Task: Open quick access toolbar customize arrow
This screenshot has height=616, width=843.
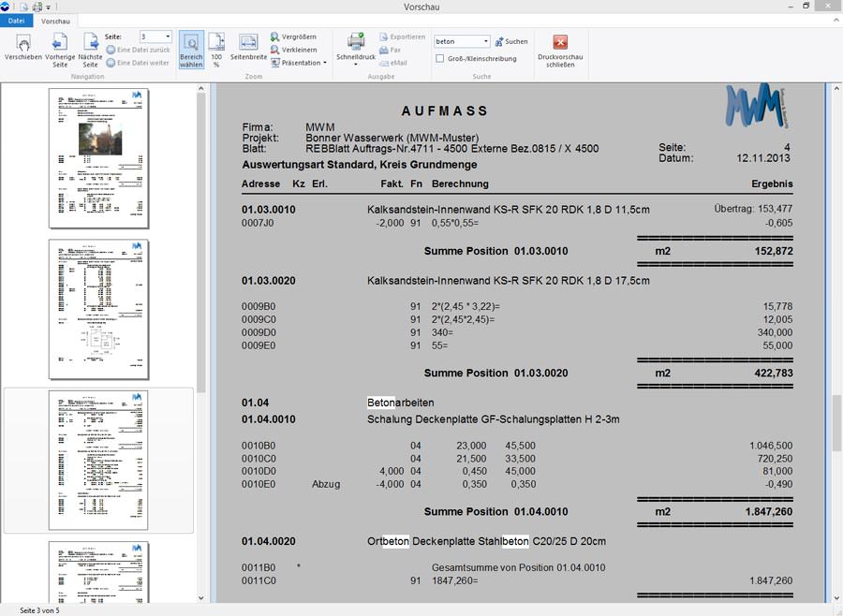Action: (x=49, y=7)
